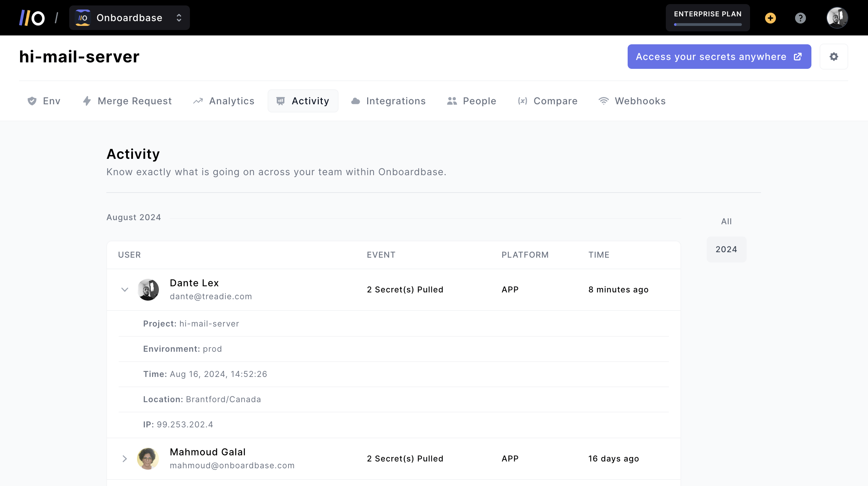Open project settings gear

(834, 57)
